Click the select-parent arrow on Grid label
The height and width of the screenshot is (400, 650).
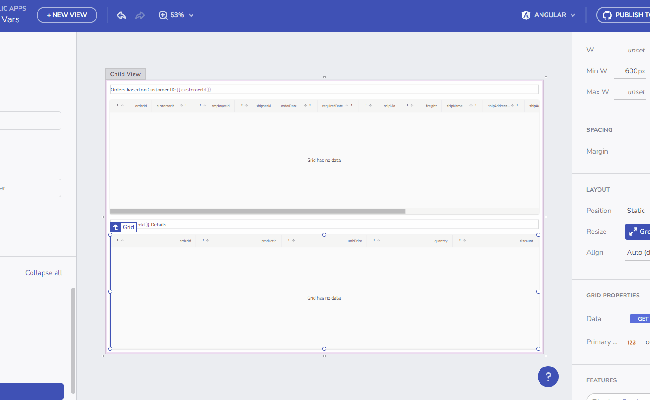pyautogui.click(x=115, y=227)
